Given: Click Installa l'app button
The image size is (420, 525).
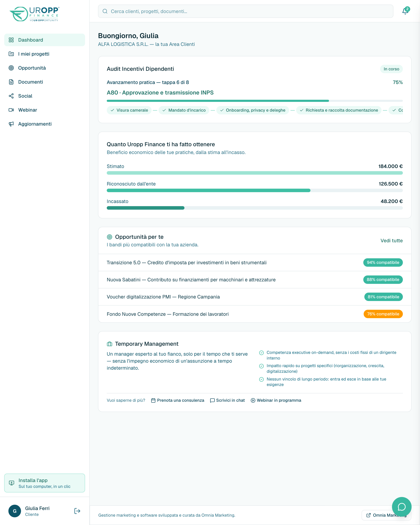Looking at the screenshot, I should tap(45, 483).
